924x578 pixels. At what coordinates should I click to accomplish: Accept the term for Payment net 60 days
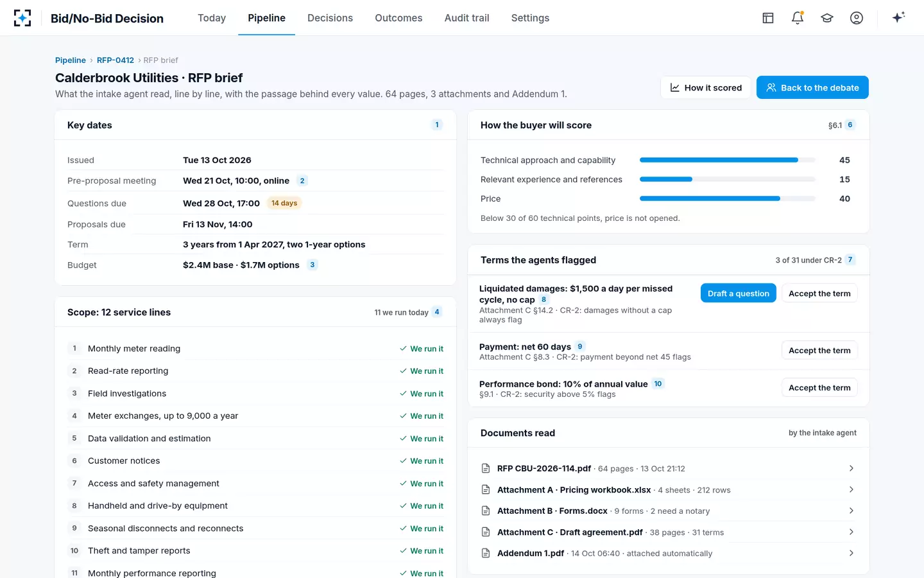pos(819,351)
